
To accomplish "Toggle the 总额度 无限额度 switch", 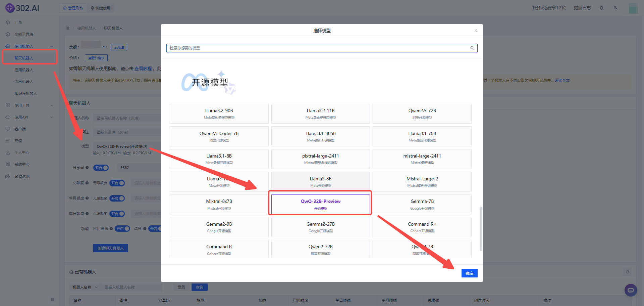I will click(x=117, y=183).
